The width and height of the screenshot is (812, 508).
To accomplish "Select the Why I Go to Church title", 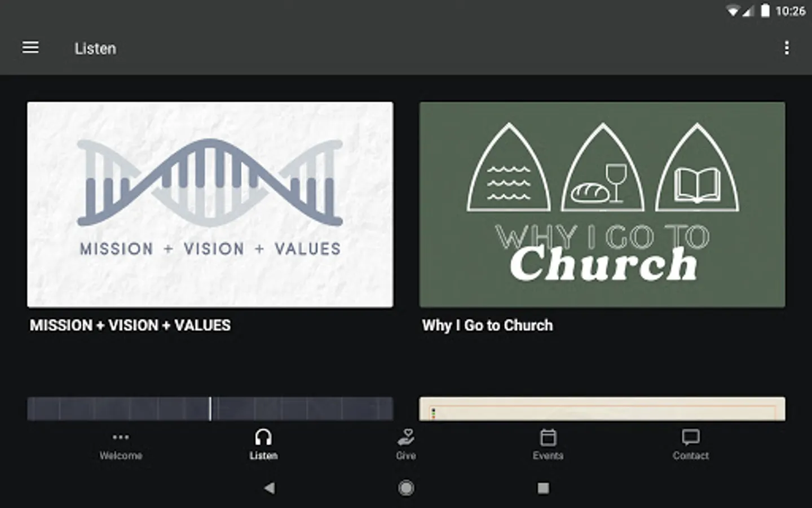I will tap(487, 326).
